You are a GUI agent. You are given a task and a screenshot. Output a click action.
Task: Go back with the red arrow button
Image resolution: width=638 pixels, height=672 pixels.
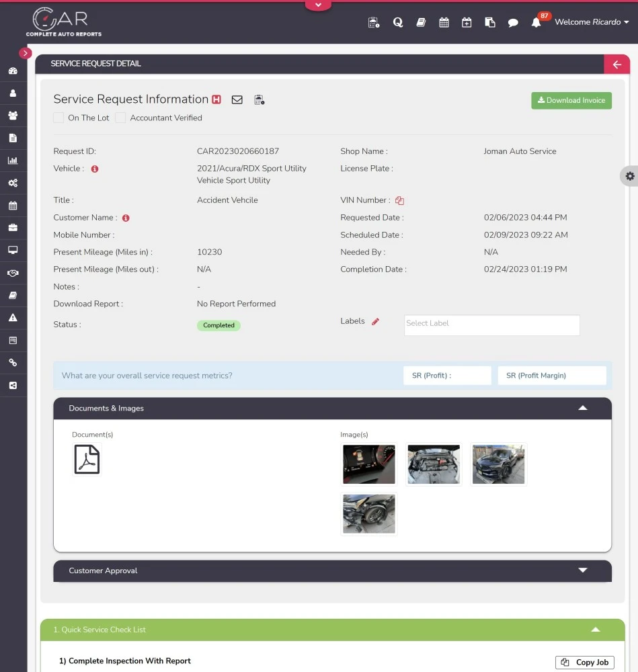616,65
